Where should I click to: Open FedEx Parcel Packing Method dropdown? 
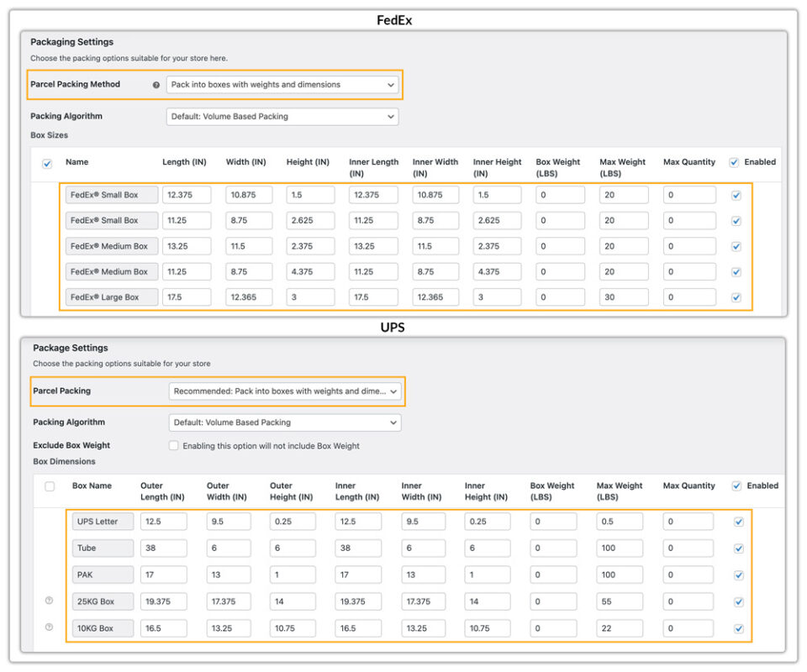click(282, 85)
